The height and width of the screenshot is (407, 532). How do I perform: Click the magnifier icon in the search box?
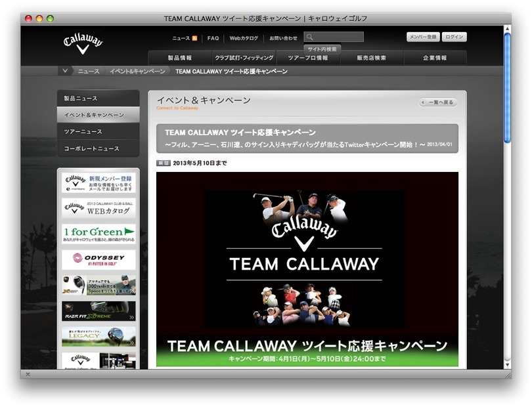(x=310, y=37)
